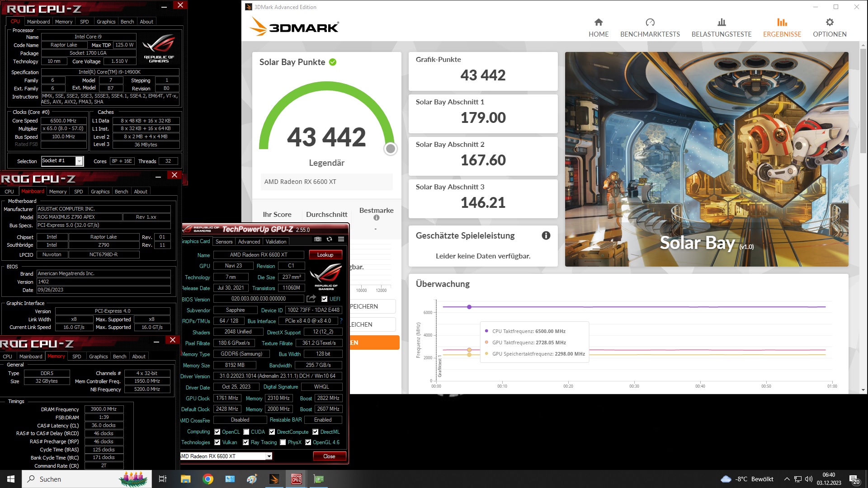Click the score gauge knob on Solar Bay dial
The width and height of the screenshot is (868, 488).
pyautogui.click(x=391, y=149)
